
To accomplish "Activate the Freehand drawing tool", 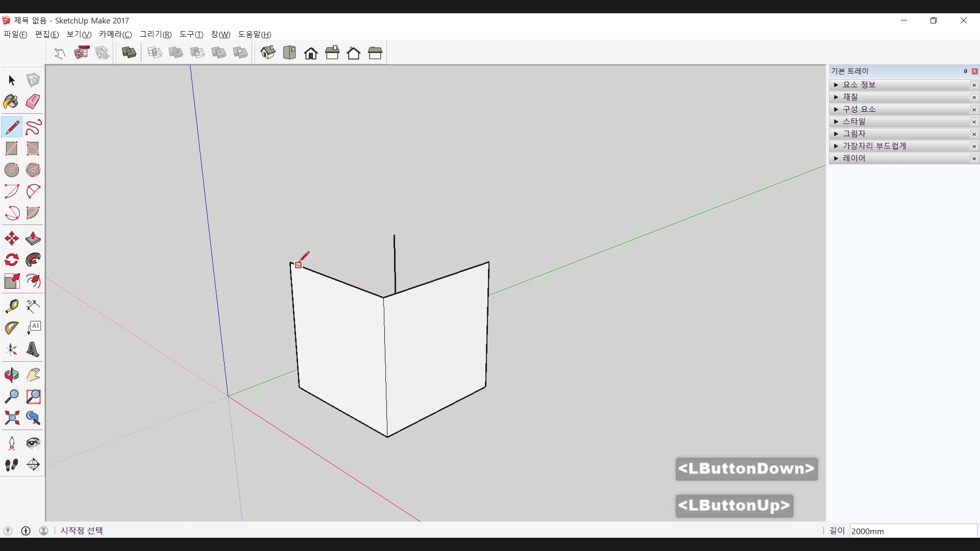I will (33, 127).
